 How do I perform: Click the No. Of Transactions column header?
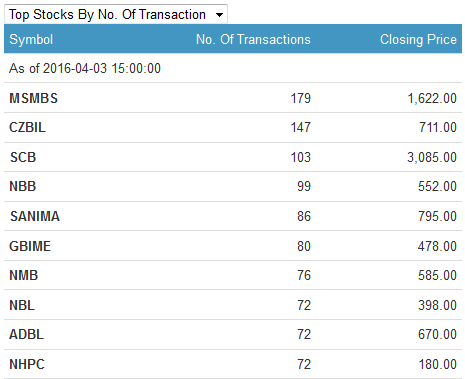click(253, 39)
